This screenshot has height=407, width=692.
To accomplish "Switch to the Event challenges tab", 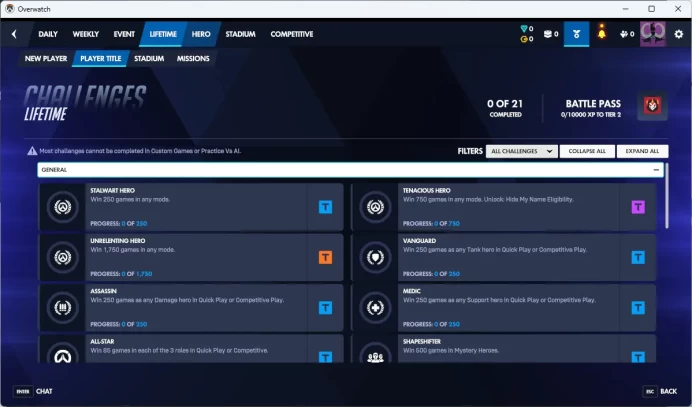I will tap(124, 34).
